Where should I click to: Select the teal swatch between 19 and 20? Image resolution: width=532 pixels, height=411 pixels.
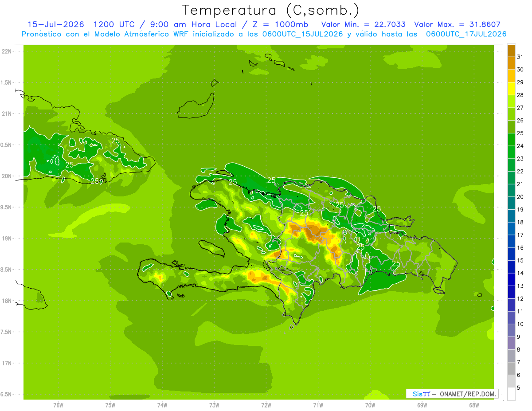click(511, 203)
